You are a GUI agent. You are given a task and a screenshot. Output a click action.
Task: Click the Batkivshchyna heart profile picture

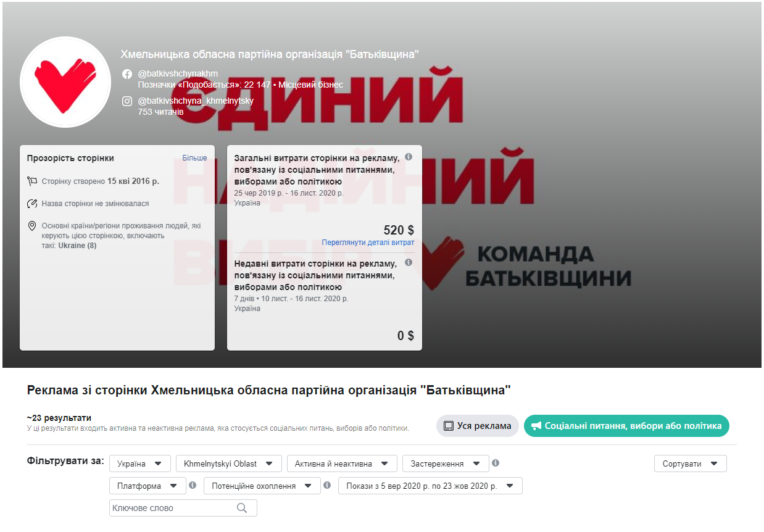(x=65, y=82)
